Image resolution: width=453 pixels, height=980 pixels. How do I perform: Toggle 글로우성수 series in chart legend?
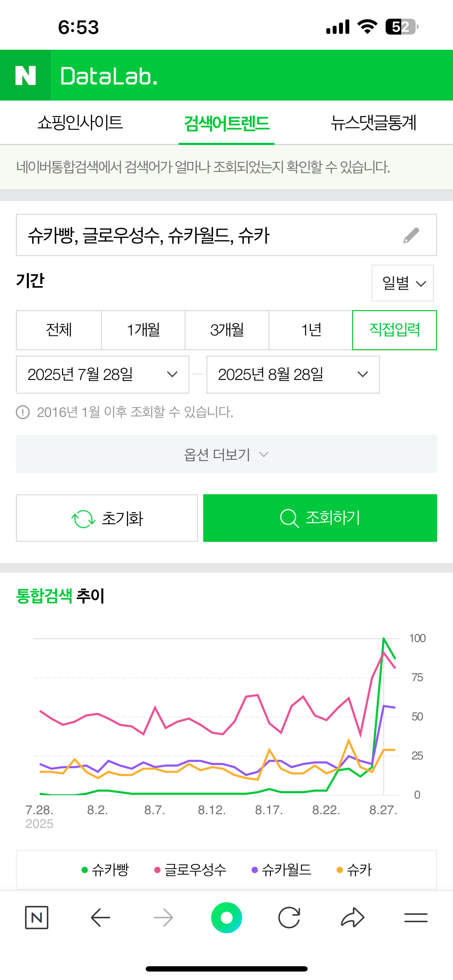point(190,870)
